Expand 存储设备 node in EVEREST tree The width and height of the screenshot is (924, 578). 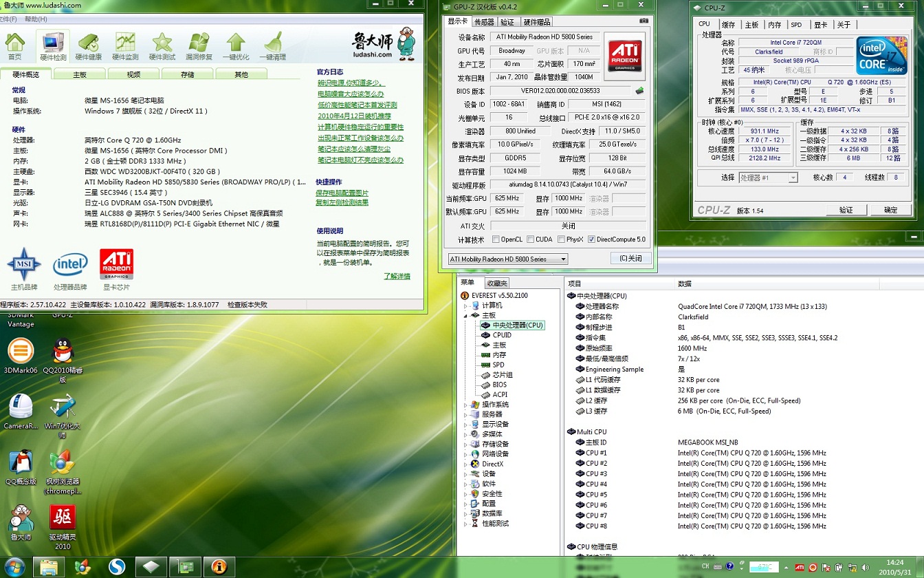(x=465, y=445)
